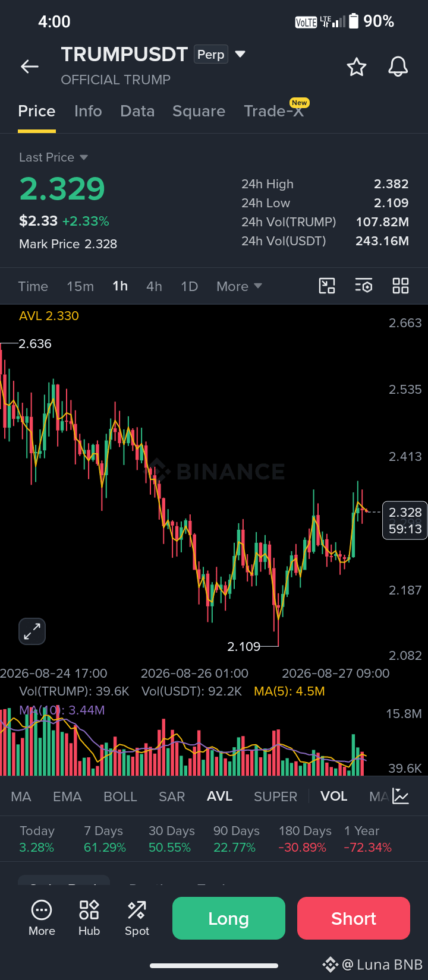The image size is (428, 980).
Task: Tap the 24h Low value 2.109
Action: (391, 203)
